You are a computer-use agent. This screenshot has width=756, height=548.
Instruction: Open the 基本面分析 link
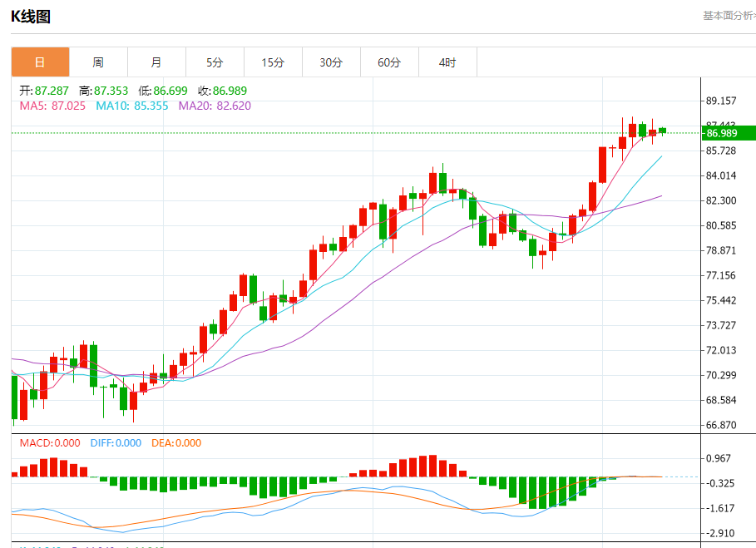pos(729,16)
